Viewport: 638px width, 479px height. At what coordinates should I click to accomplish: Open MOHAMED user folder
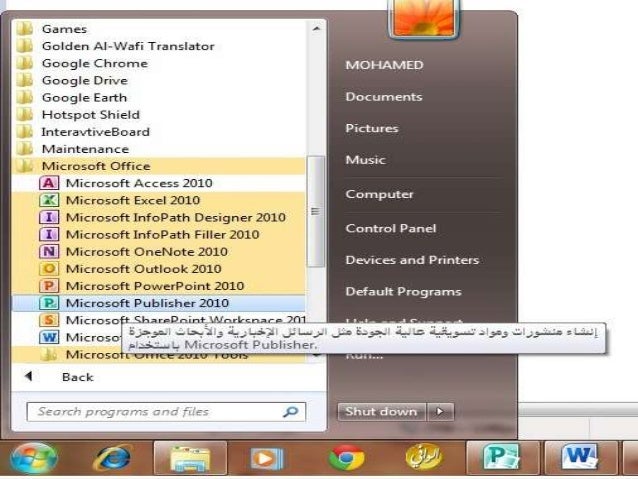[x=385, y=65]
